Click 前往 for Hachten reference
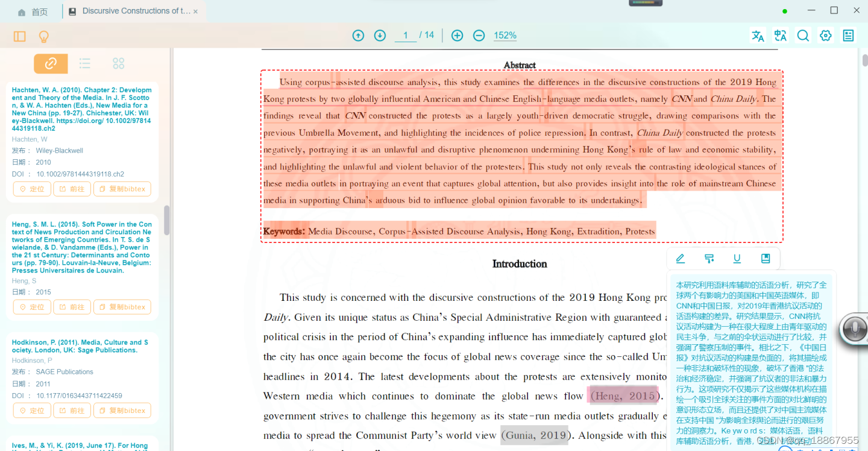 click(72, 189)
